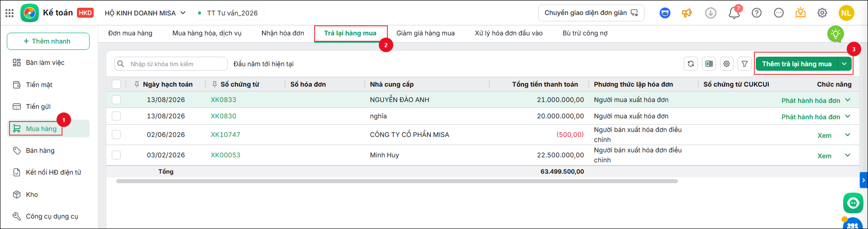The width and height of the screenshot is (868, 229).
Task: Open voucher link XK00053
Action: [x=225, y=155]
